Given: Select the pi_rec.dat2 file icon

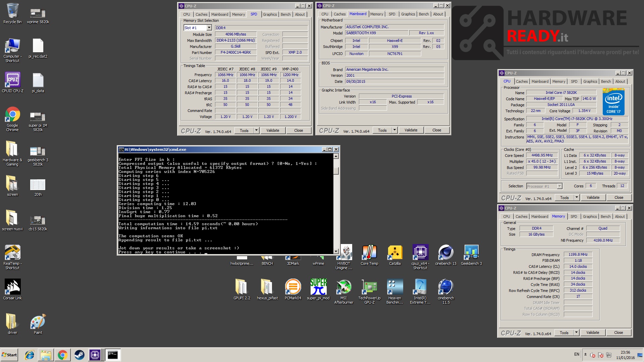Looking at the screenshot, I should pyautogui.click(x=38, y=48).
